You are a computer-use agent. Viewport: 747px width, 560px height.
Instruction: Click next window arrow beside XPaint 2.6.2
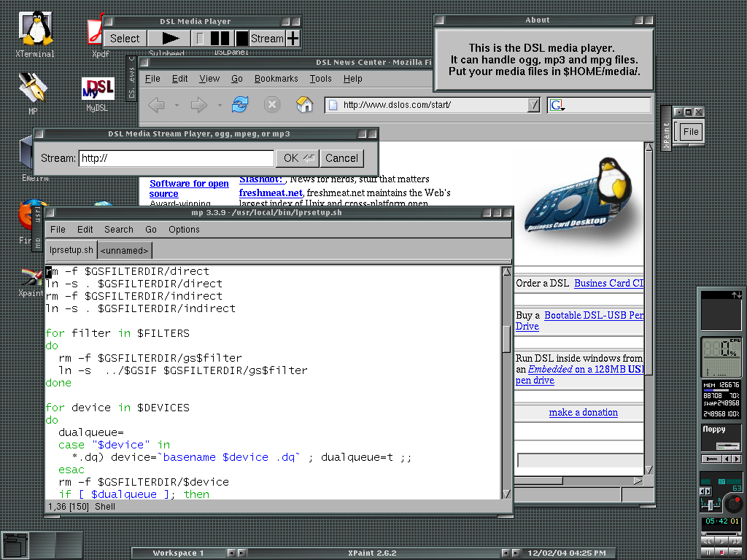click(x=516, y=553)
